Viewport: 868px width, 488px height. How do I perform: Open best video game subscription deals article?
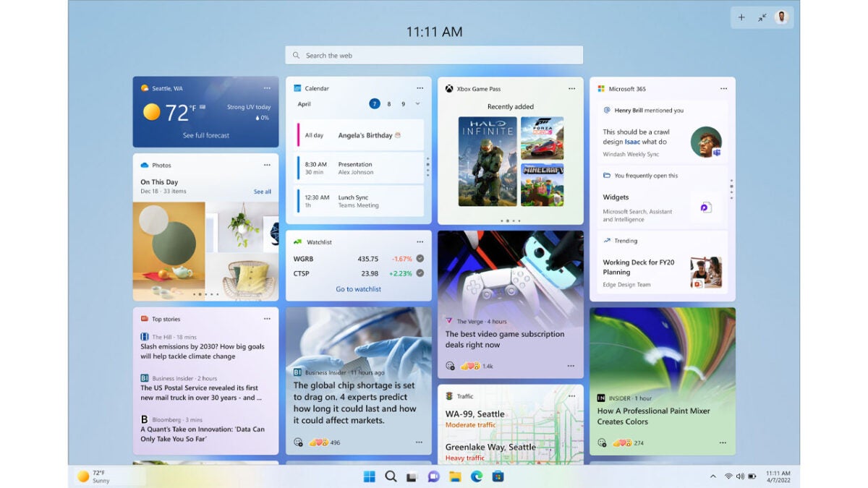tap(505, 339)
